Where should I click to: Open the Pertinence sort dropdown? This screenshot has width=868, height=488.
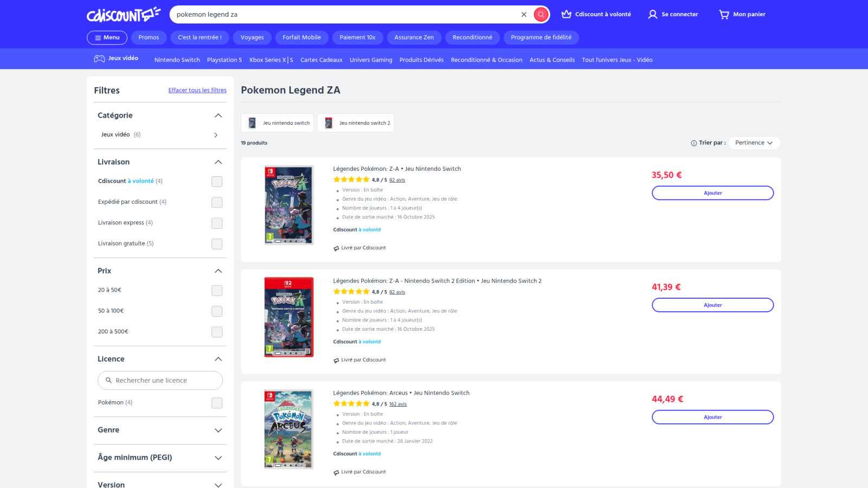point(754,143)
